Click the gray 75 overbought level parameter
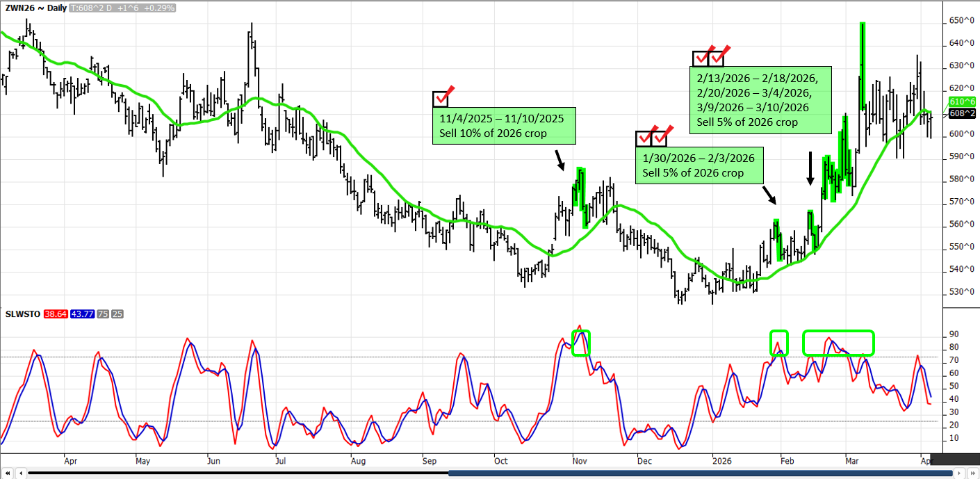The image size is (980, 479). pos(102,314)
